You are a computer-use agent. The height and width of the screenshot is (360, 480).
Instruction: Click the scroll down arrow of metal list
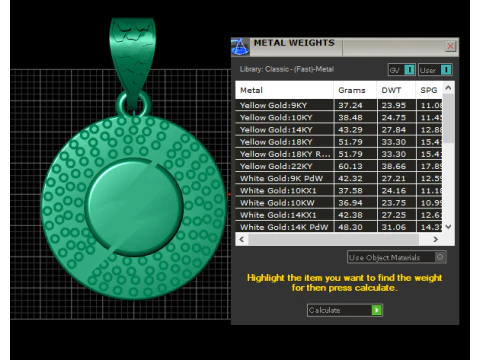448,227
